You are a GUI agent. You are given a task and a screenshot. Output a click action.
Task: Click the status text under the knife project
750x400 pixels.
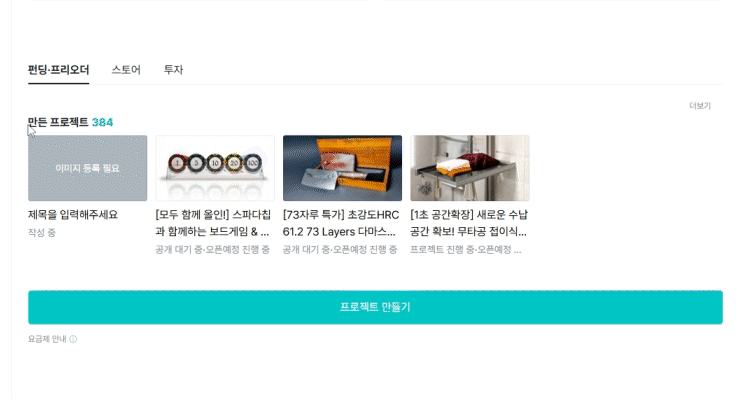pyautogui.click(x=340, y=250)
